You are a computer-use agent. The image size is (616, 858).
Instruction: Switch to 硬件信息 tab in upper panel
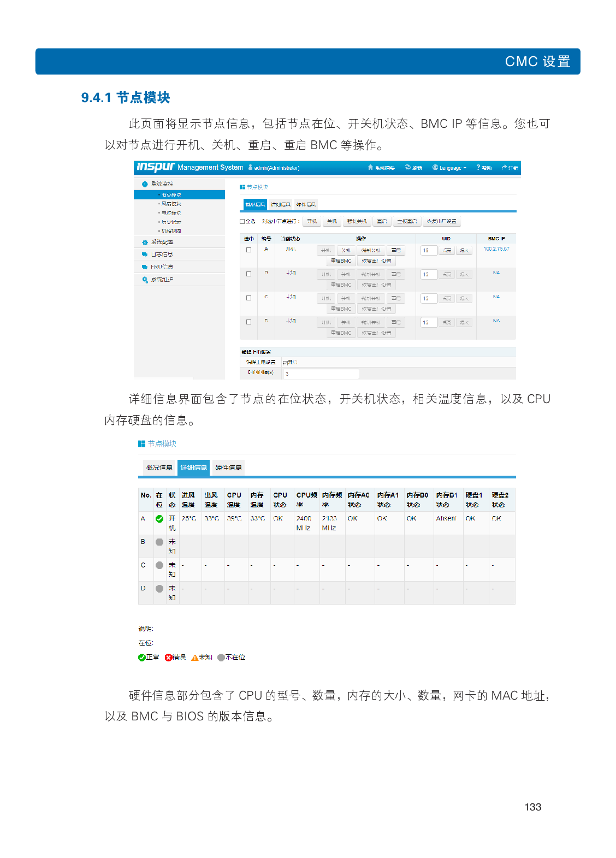click(306, 205)
